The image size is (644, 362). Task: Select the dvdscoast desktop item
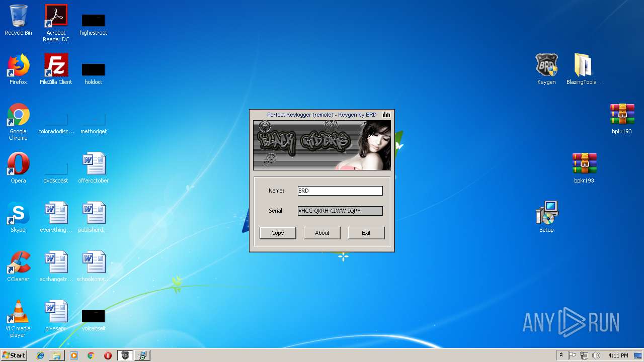point(56,171)
